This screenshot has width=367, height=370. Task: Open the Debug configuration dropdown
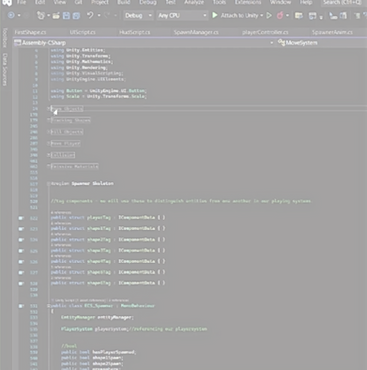pos(138,15)
